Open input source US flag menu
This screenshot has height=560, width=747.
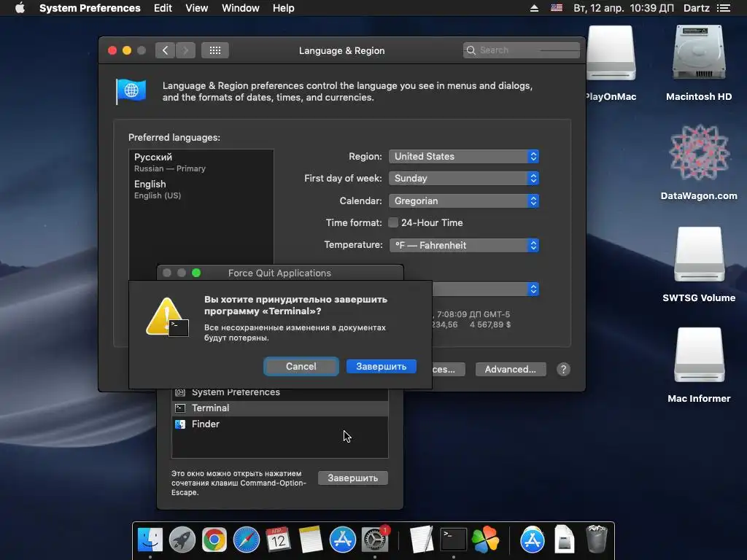pyautogui.click(x=557, y=8)
